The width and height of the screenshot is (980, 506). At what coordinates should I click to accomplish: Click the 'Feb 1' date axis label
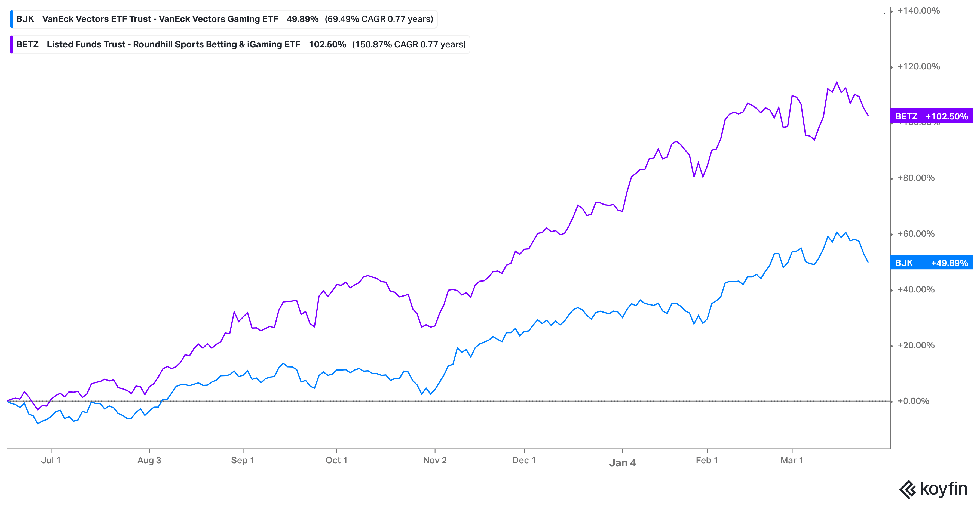707,460
